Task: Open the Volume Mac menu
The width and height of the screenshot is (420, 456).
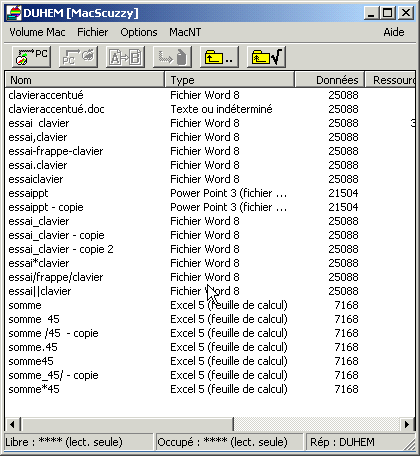Action: pyautogui.click(x=37, y=32)
